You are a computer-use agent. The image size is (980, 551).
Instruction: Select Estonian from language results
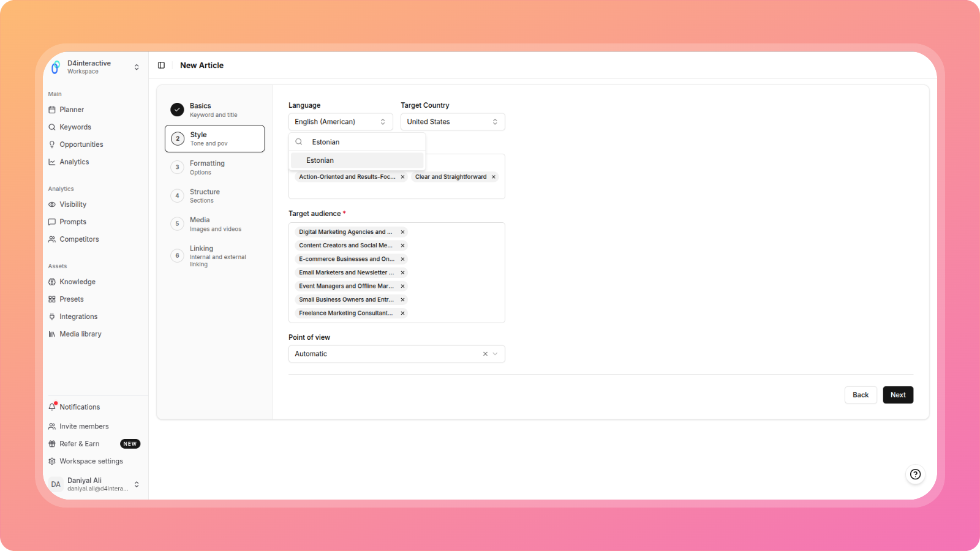[x=357, y=160]
